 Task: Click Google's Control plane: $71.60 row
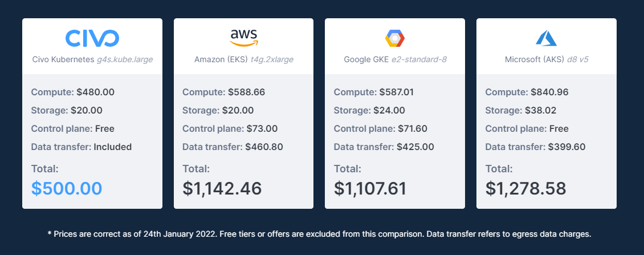click(380, 129)
